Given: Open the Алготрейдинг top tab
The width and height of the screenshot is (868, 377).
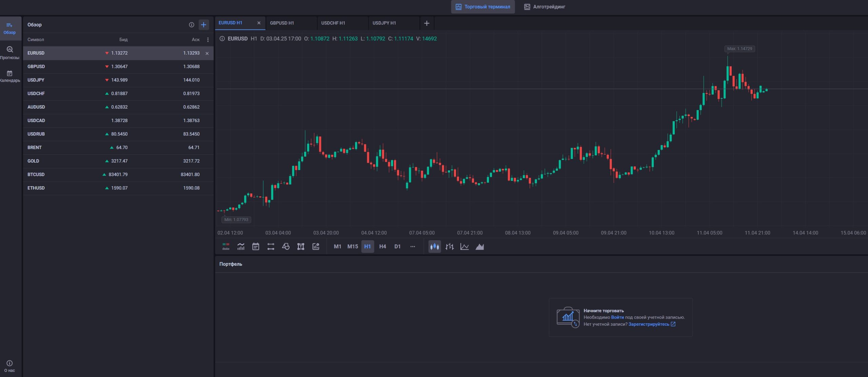Looking at the screenshot, I should point(545,7).
